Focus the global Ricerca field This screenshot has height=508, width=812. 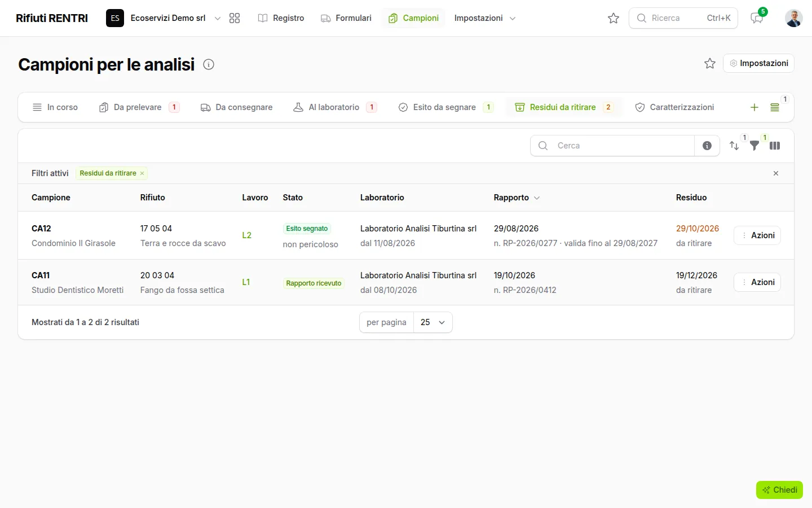coord(683,18)
